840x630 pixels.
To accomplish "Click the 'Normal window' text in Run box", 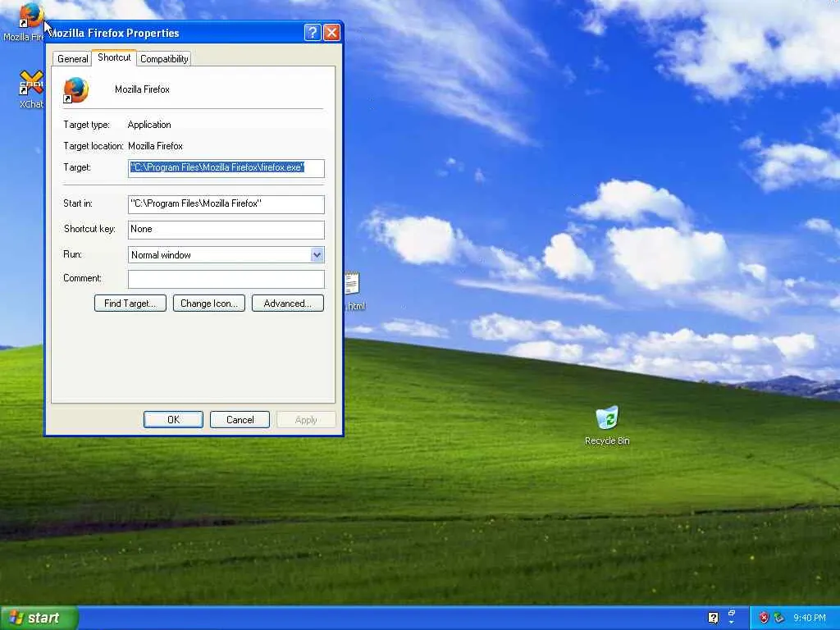I will (161, 255).
